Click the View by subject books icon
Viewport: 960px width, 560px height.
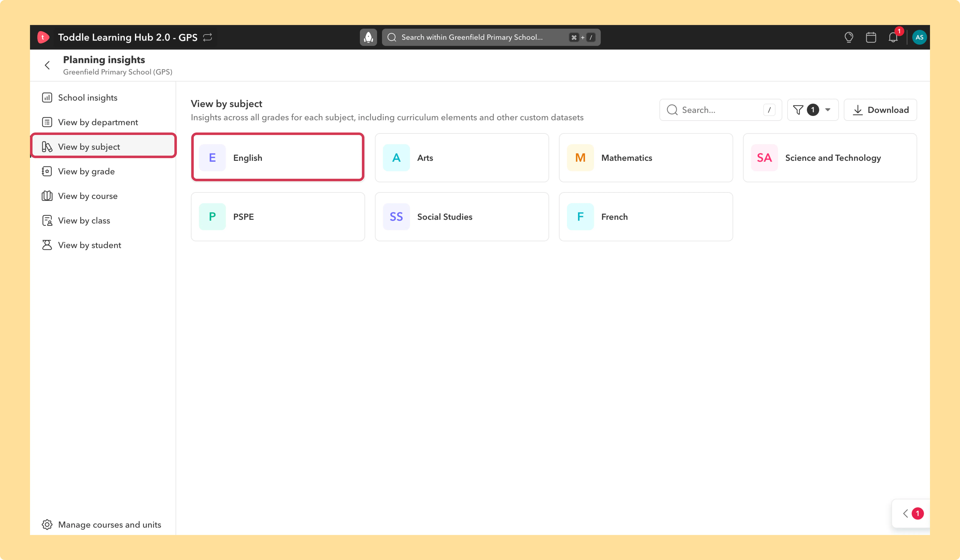click(x=47, y=147)
